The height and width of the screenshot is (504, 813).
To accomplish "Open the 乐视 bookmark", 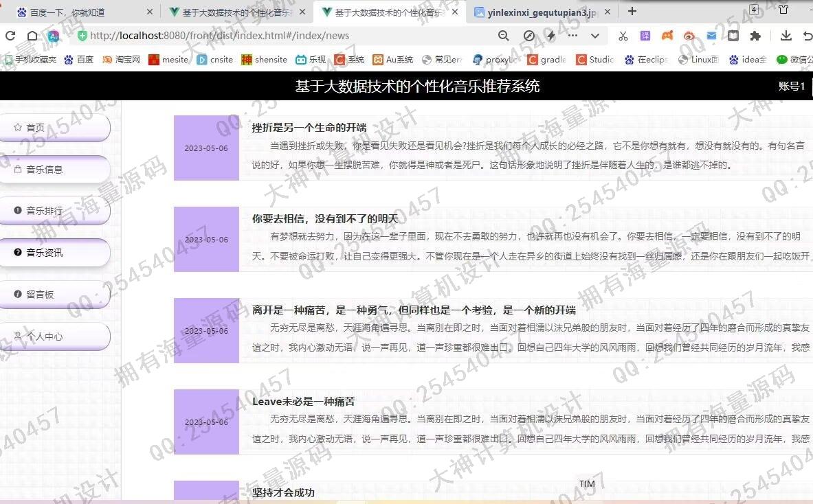I will click(311, 60).
